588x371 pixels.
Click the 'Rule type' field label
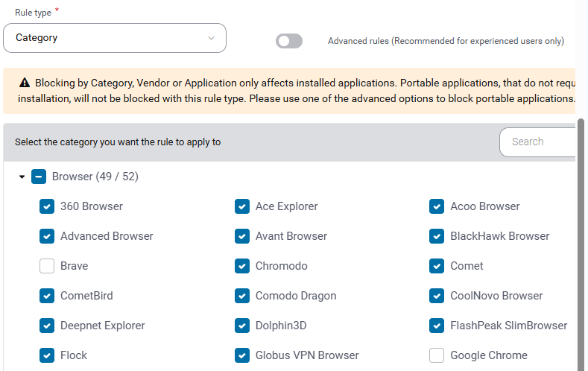tap(33, 13)
